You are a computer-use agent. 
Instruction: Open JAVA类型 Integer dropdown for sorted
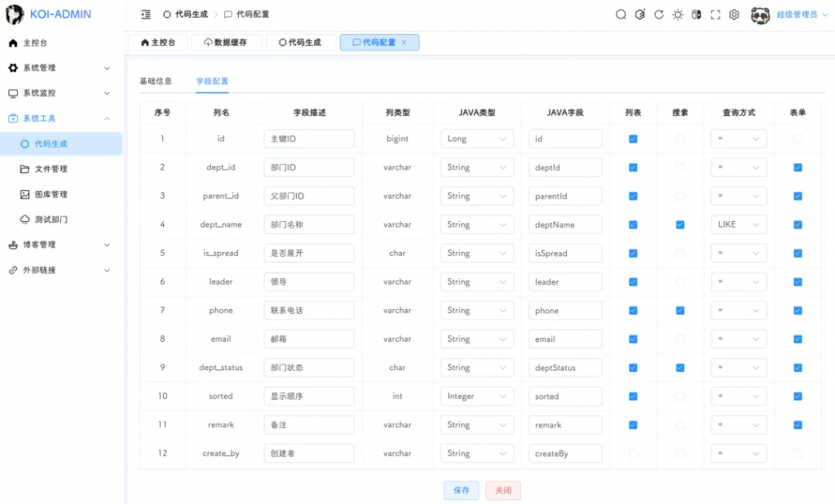[x=476, y=396]
